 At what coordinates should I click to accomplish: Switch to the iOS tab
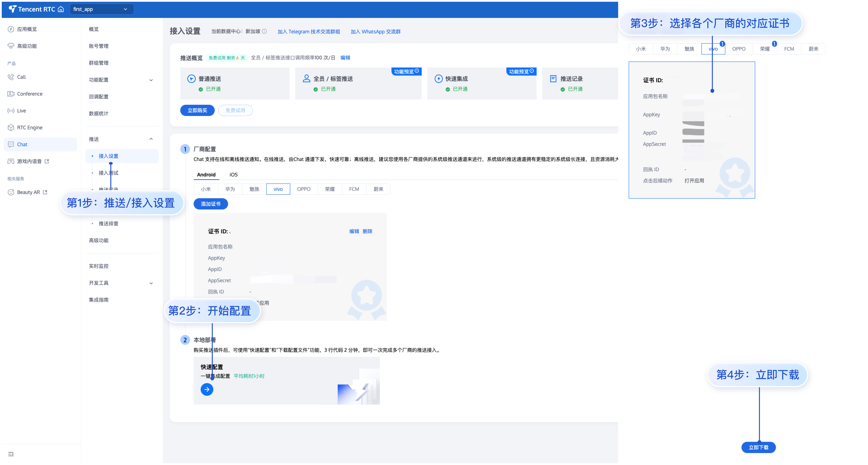point(233,175)
